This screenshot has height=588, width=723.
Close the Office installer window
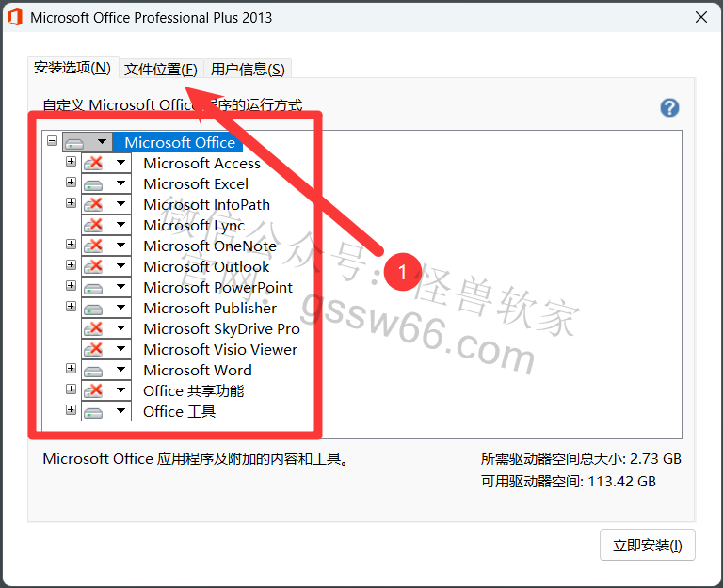click(x=701, y=18)
